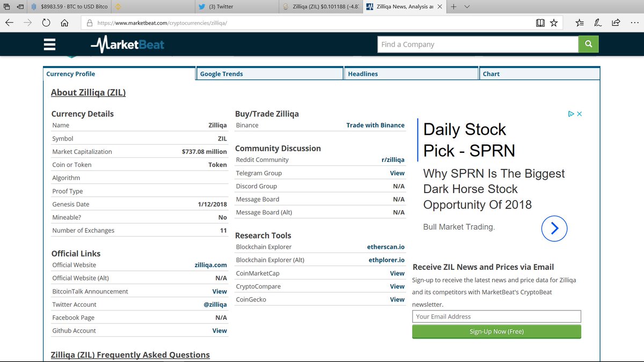This screenshot has height=362, width=644.
Task: Click Genesis Date value 1/12/2018
Action: 212,204
